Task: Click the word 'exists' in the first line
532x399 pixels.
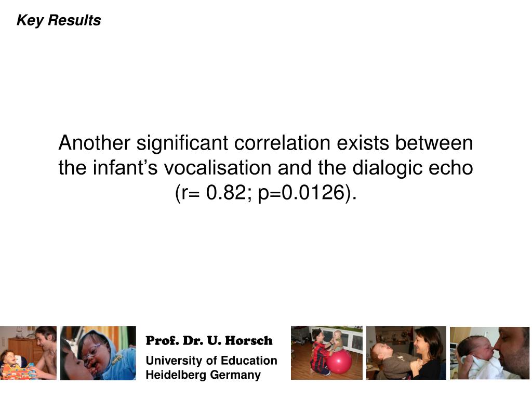Action: (363, 142)
